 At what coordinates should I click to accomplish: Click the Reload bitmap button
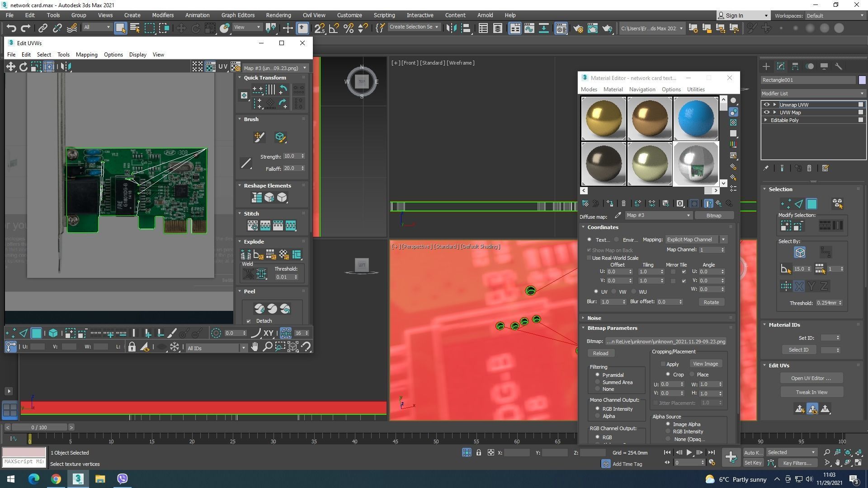[600, 353]
